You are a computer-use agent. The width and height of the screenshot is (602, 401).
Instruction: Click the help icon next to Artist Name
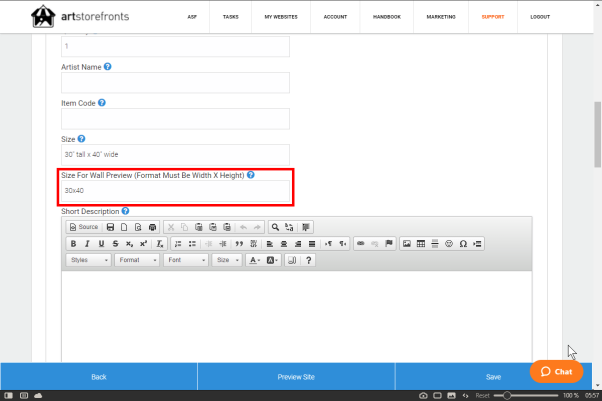[x=107, y=67]
